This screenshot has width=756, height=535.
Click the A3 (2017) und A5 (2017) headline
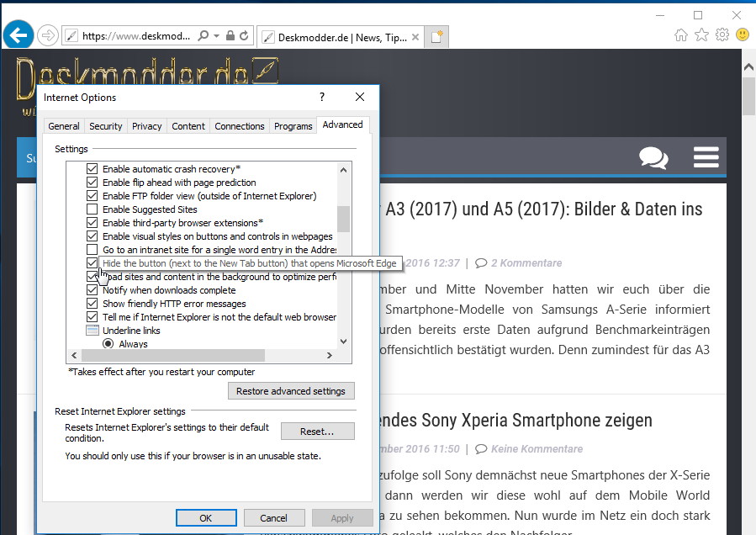click(544, 209)
